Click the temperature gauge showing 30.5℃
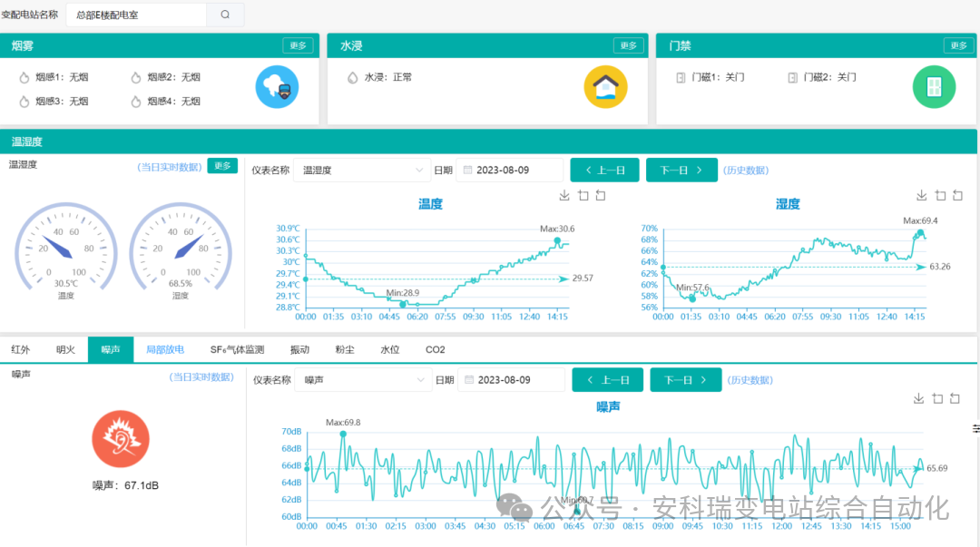 [66, 247]
